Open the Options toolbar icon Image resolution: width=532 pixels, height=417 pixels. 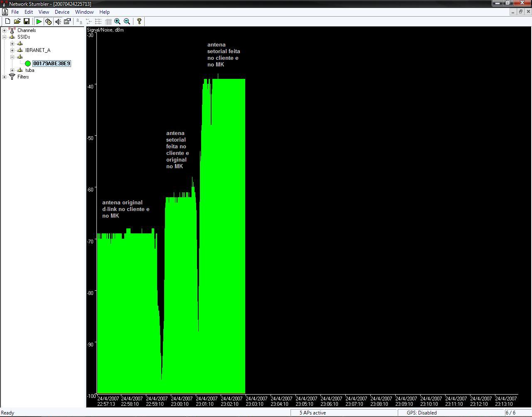tap(67, 21)
